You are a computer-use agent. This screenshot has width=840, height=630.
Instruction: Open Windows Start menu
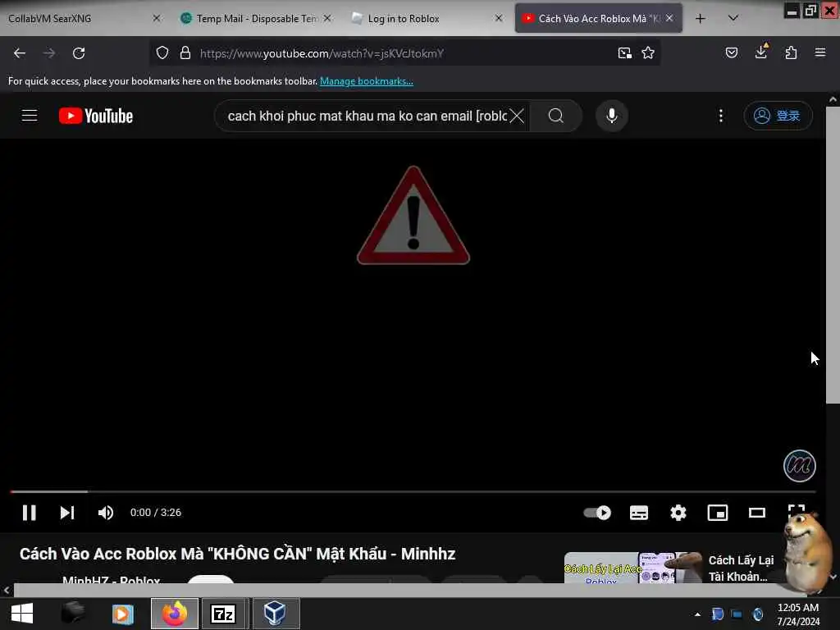(22, 614)
